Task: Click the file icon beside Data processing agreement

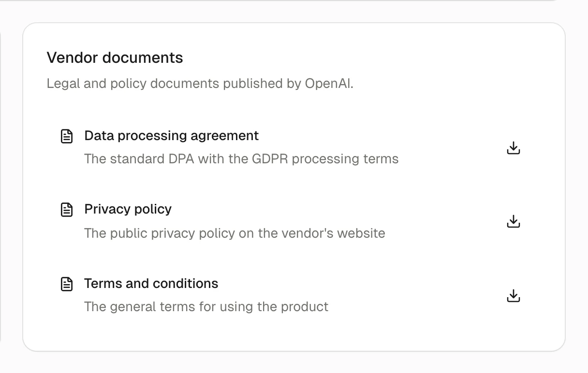Action: tap(67, 136)
